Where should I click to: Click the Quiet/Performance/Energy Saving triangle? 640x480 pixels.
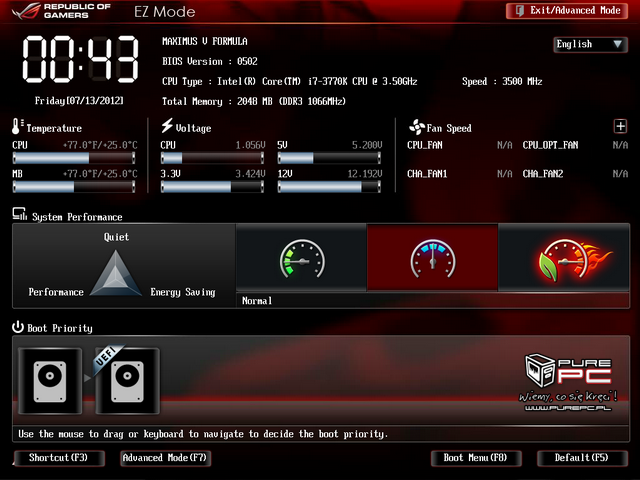[116, 273]
